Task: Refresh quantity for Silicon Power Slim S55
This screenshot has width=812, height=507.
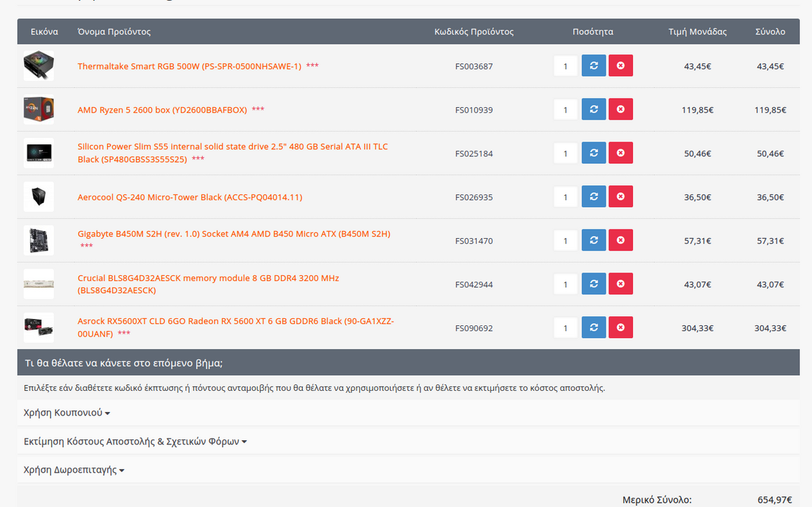Action: pyautogui.click(x=594, y=153)
